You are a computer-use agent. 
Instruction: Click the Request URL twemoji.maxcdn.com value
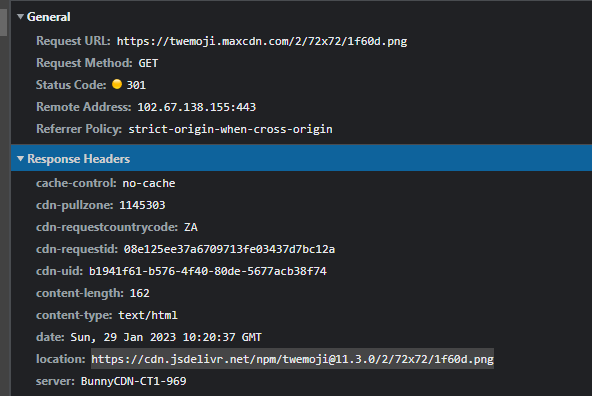(x=262, y=41)
